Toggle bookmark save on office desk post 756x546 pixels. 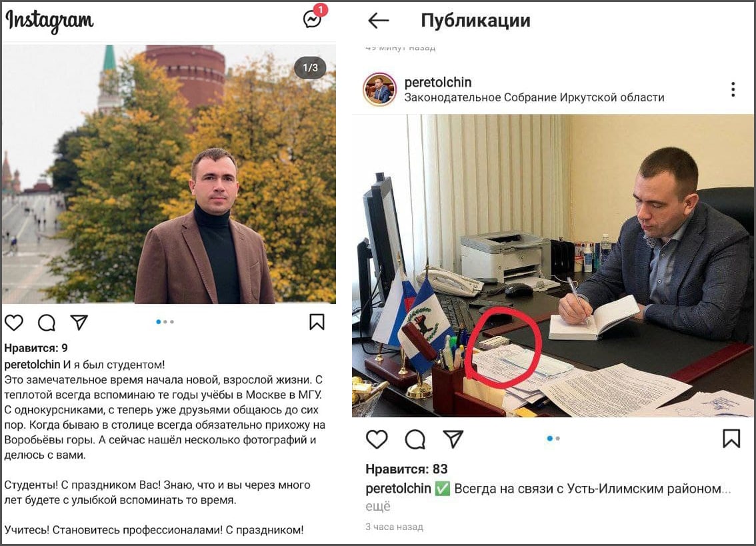click(731, 439)
